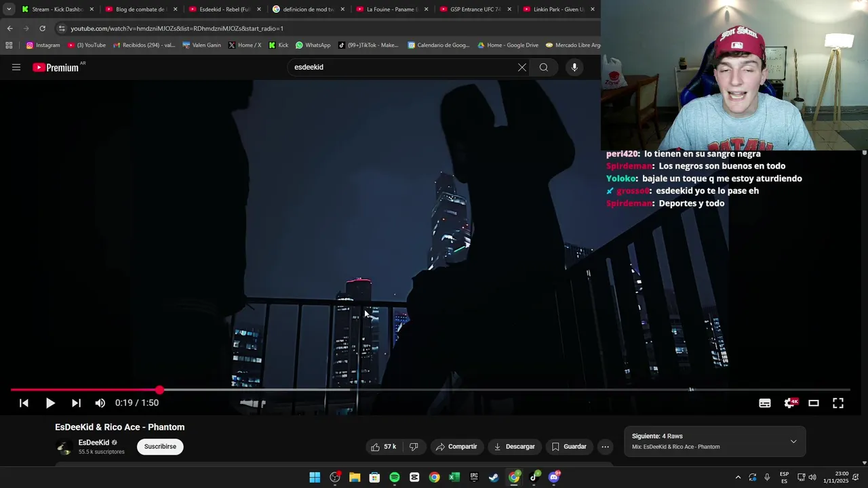Screen dimensions: 868x488
Task: Close the La Fouine - Paname tab
Action: (426, 9)
